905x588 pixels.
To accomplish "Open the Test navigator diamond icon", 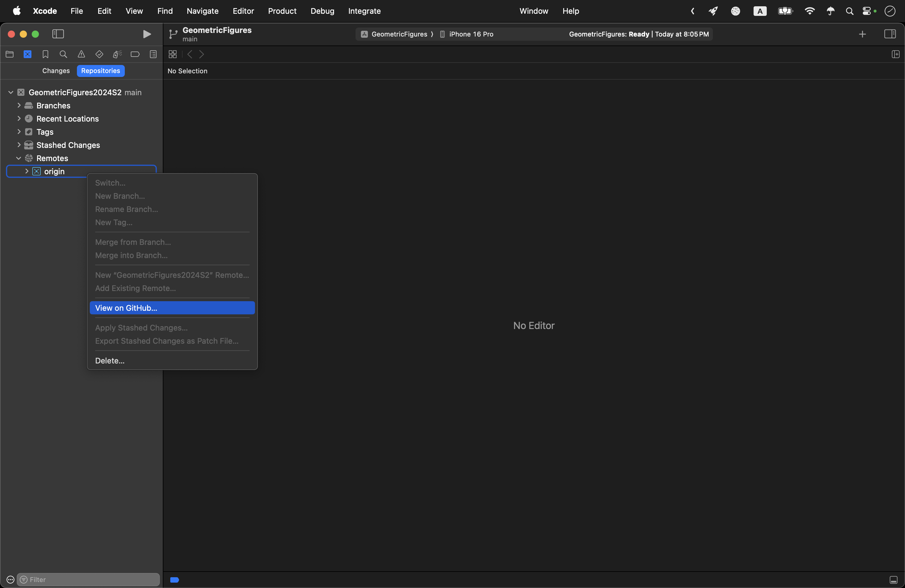I will (x=99, y=54).
